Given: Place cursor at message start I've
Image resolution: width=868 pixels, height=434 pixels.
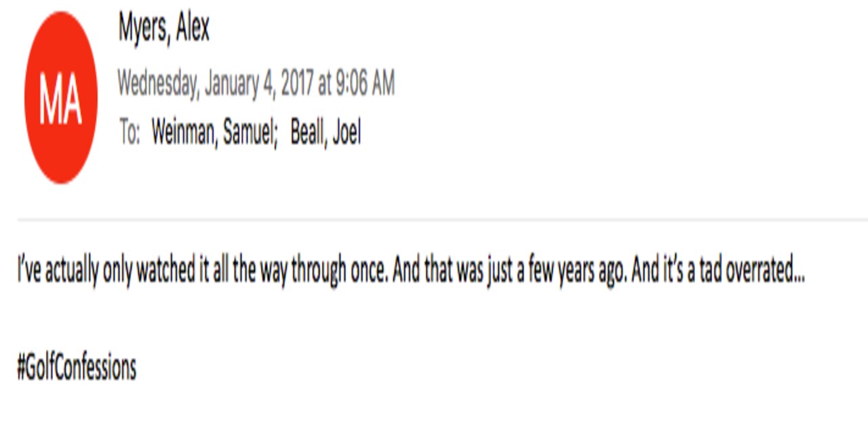Looking at the screenshot, I should pos(28,272).
